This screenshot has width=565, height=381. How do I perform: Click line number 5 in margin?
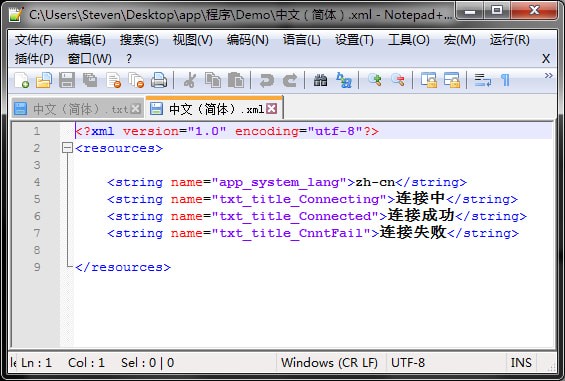(x=37, y=199)
